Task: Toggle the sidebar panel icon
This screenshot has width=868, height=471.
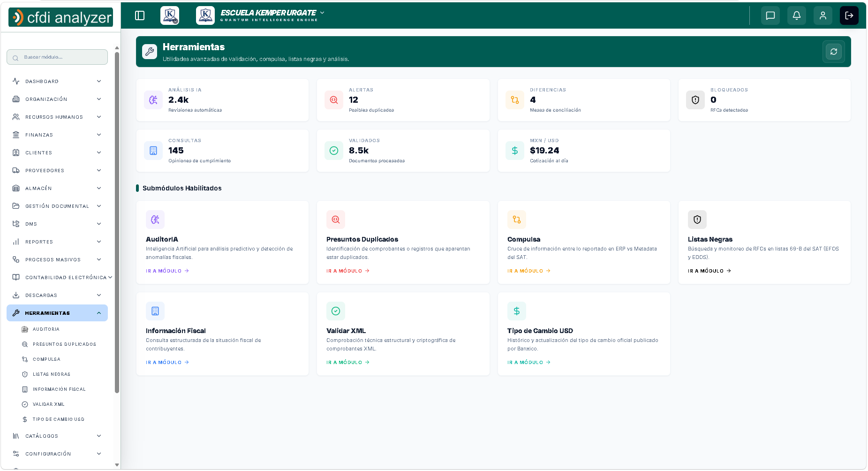Action: coord(140,15)
